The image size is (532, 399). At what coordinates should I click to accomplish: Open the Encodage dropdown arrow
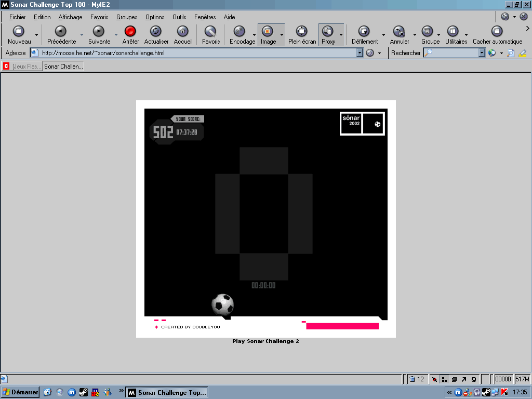[254, 35]
